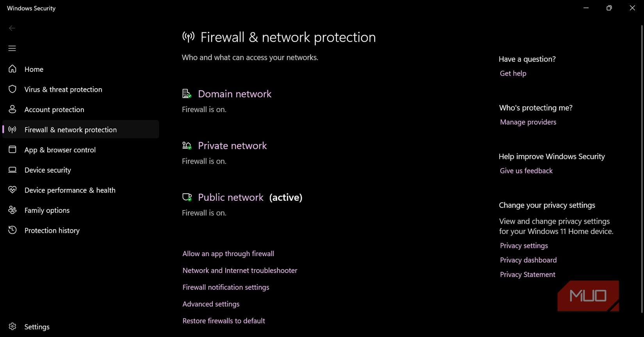Open Advanced settings for the firewall
The image size is (644, 337).
(x=211, y=304)
